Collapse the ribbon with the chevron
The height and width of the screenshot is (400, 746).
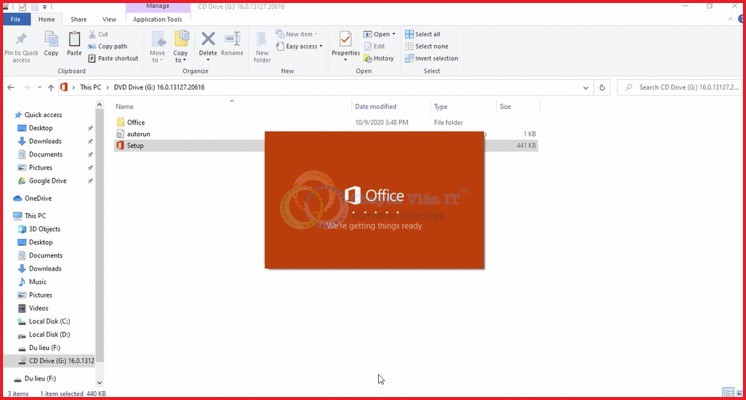click(x=730, y=19)
